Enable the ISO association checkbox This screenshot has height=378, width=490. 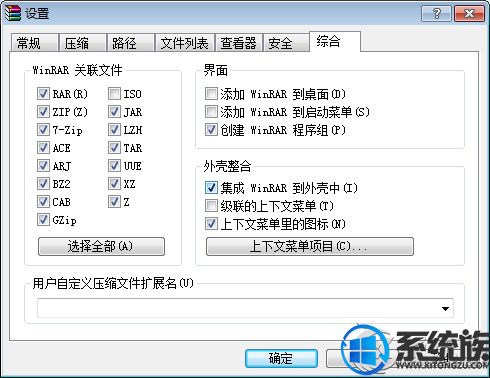pyautogui.click(x=114, y=94)
